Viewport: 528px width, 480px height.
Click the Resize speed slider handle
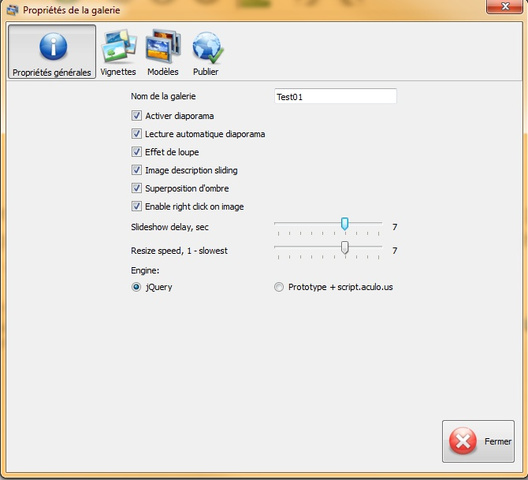tap(344, 247)
